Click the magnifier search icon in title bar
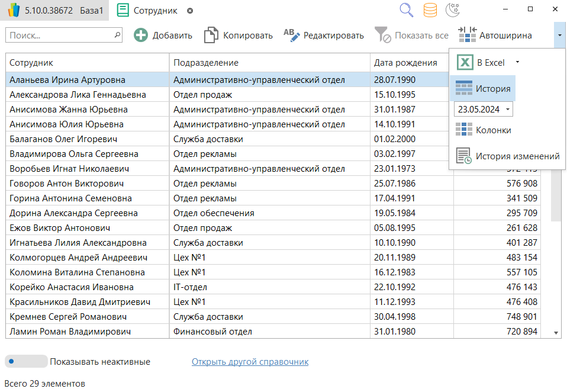 pyautogui.click(x=407, y=10)
